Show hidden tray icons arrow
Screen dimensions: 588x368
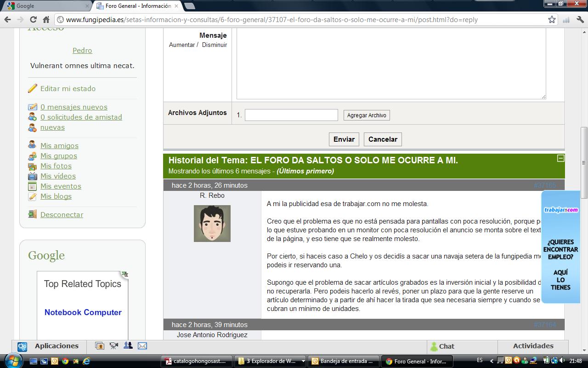(x=492, y=361)
